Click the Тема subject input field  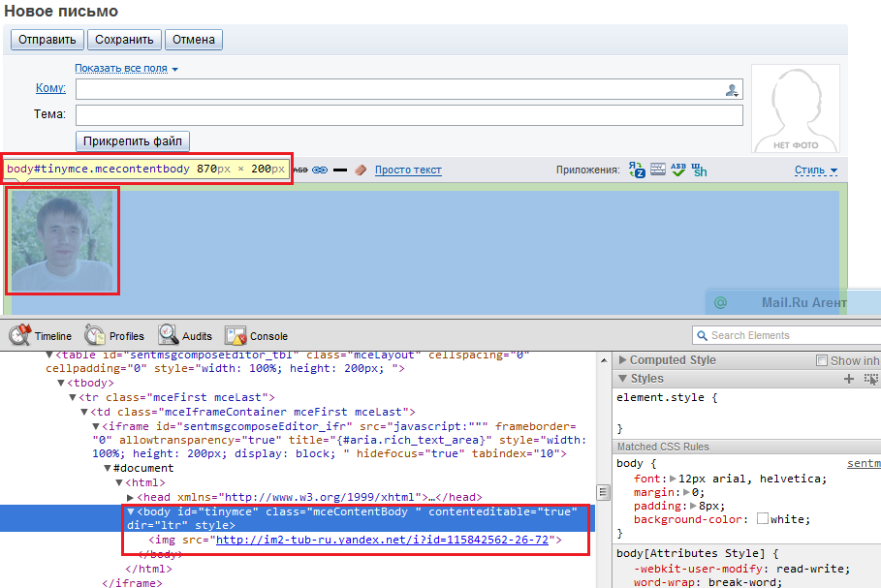409,115
